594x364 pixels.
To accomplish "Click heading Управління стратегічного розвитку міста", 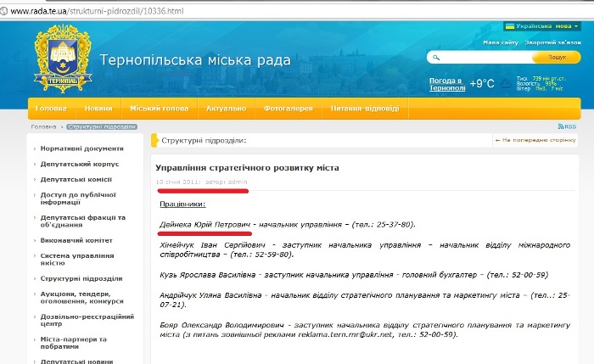I will [247, 168].
